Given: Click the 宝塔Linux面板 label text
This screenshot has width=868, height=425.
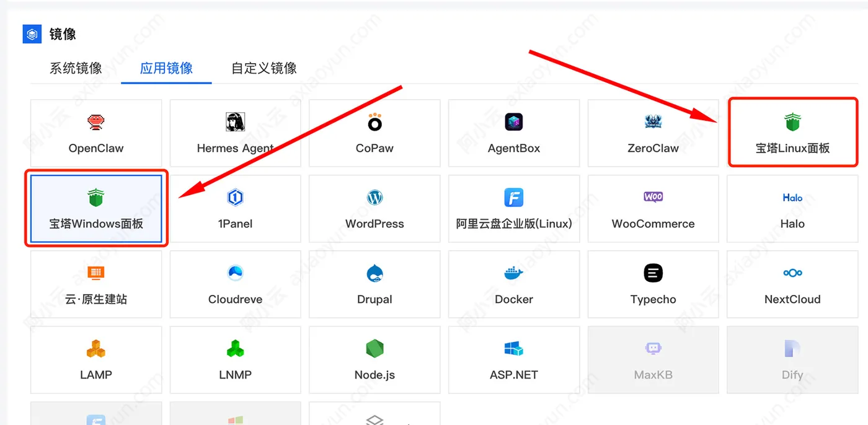Looking at the screenshot, I should click(792, 148).
